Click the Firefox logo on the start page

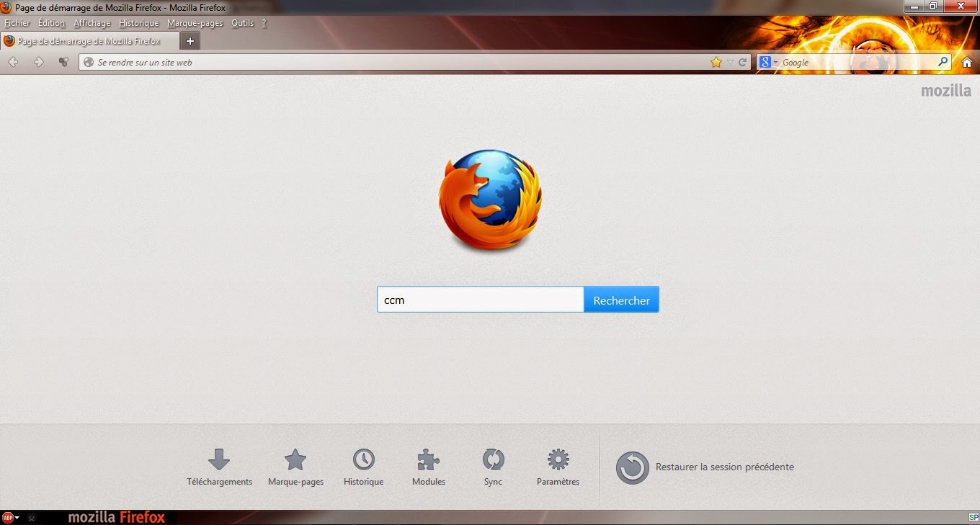[490, 199]
